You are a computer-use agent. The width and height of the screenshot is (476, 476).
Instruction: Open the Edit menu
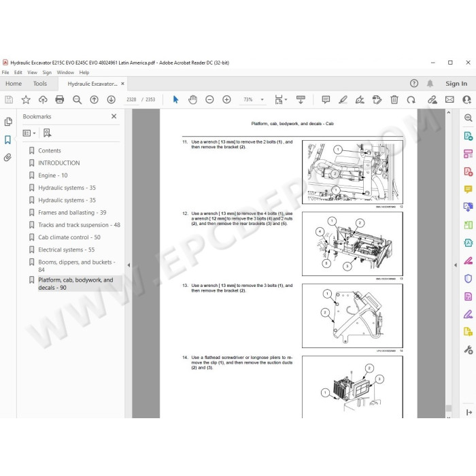tap(18, 72)
